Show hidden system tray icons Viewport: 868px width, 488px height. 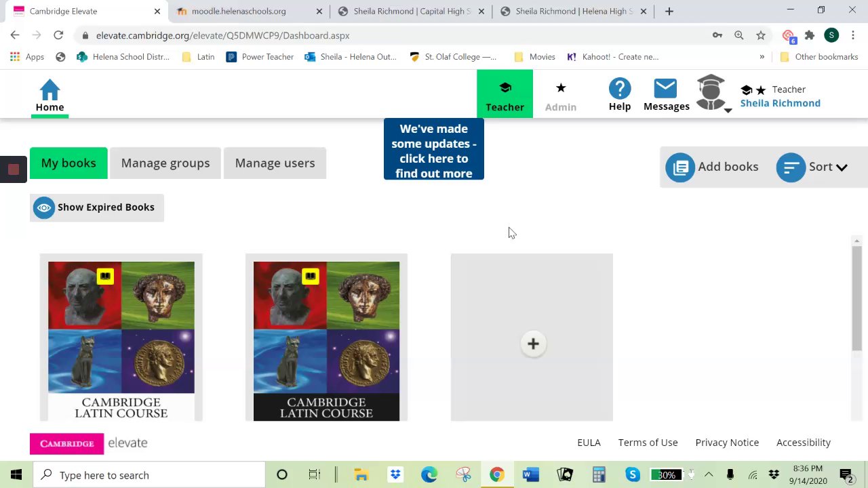709,474
